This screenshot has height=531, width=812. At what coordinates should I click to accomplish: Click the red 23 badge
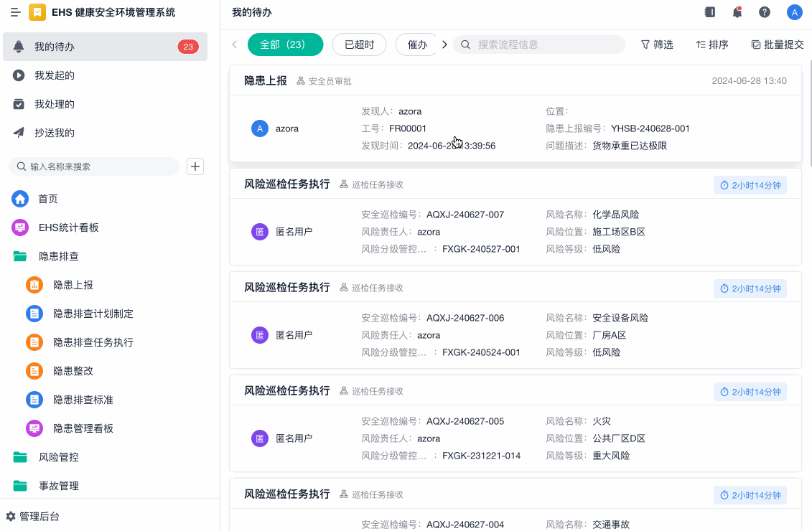click(x=188, y=47)
